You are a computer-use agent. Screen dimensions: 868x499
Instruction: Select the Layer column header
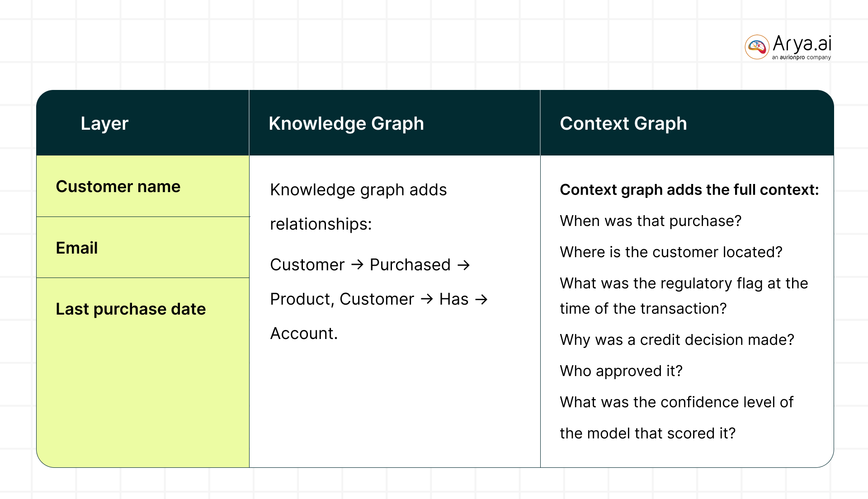[104, 123]
